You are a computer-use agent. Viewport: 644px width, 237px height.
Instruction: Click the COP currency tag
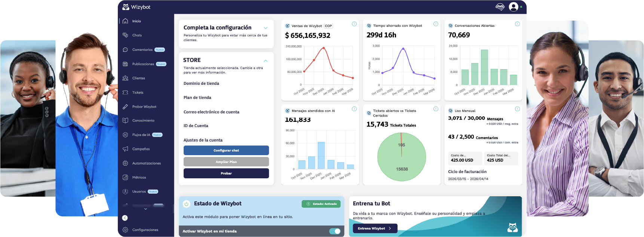click(x=328, y=26)
